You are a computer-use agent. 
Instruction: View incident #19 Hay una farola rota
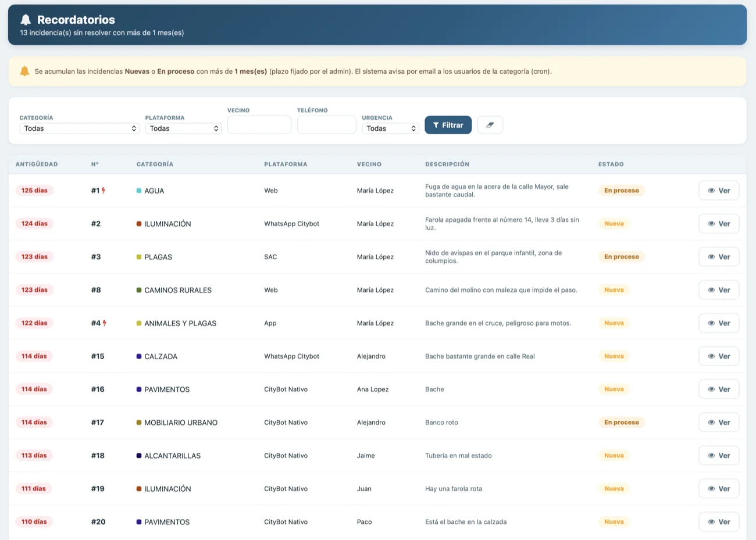719,489
